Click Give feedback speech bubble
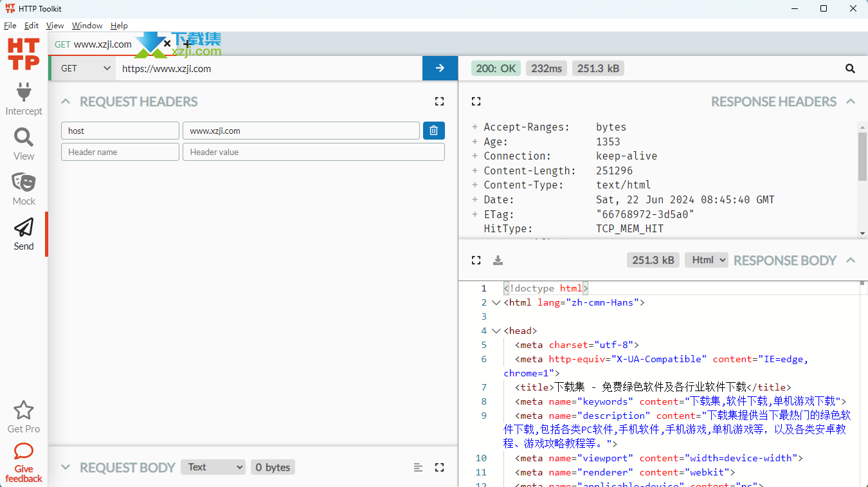This screenshot has width=868, height=487. point(24,463)
